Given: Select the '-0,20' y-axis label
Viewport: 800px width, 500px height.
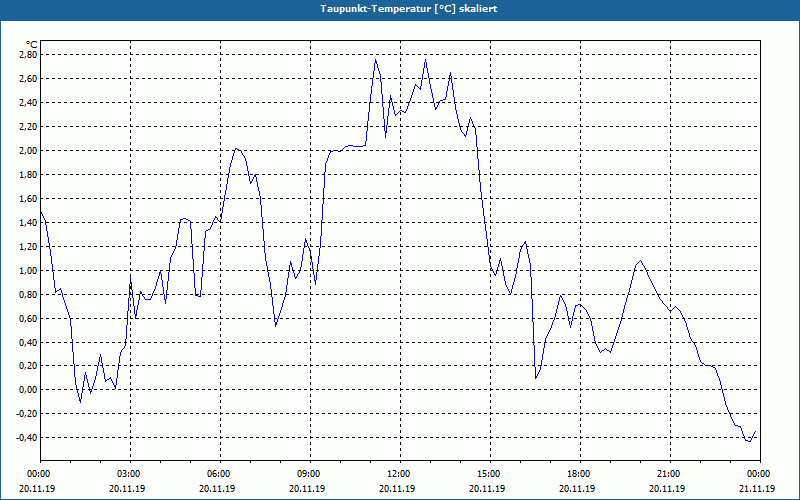Looking at the screenshot, I should pyautogui.click(x=27, y=414).
